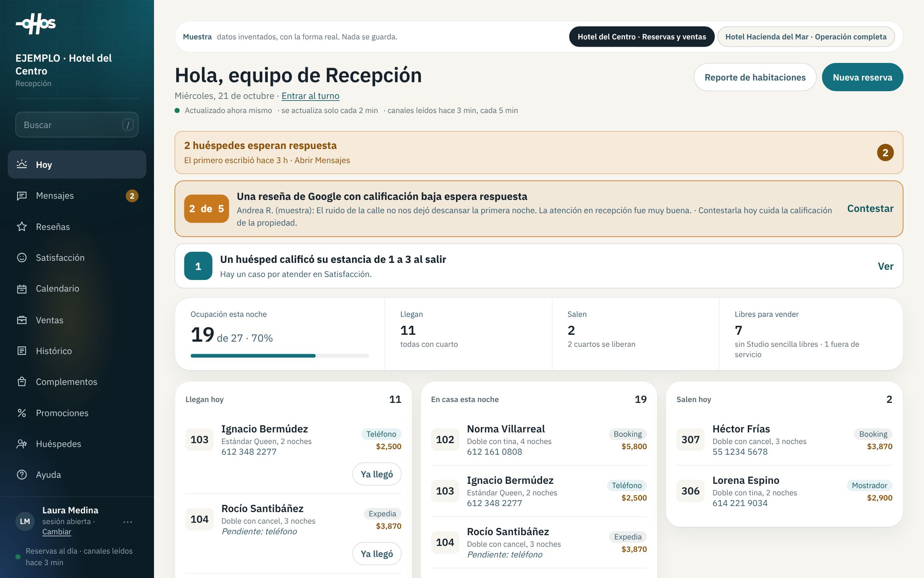Open Calendario from the sidebar
Image resolution: width=924 pixels, height=578 pixels.
(x=77, y=289)
